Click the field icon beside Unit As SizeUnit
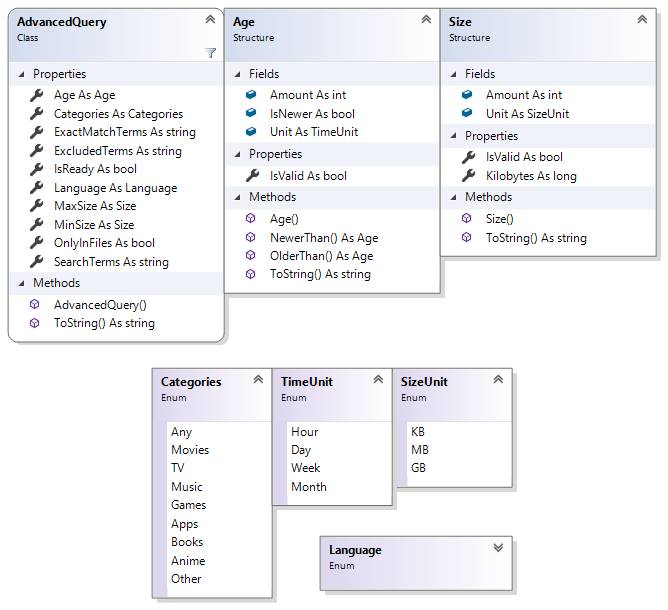The height and width of the screenshot is (610, 668). pos(468,114)
